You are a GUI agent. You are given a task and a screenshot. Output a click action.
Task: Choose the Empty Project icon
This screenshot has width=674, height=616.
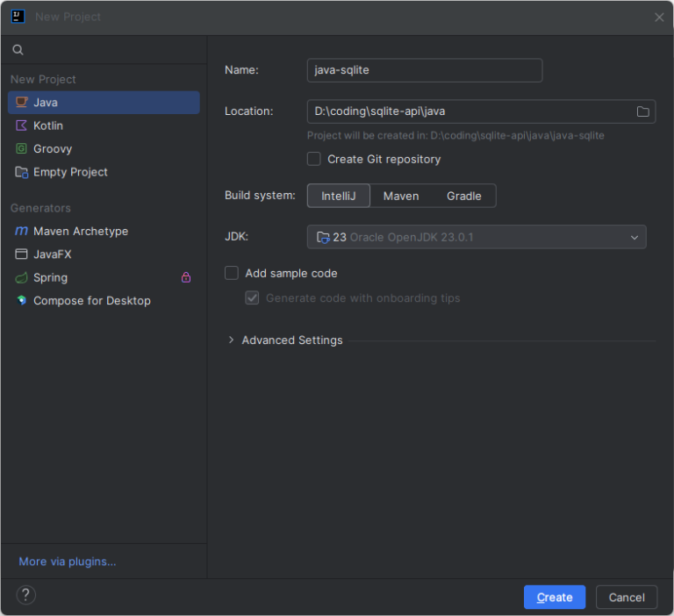[21, 172]
